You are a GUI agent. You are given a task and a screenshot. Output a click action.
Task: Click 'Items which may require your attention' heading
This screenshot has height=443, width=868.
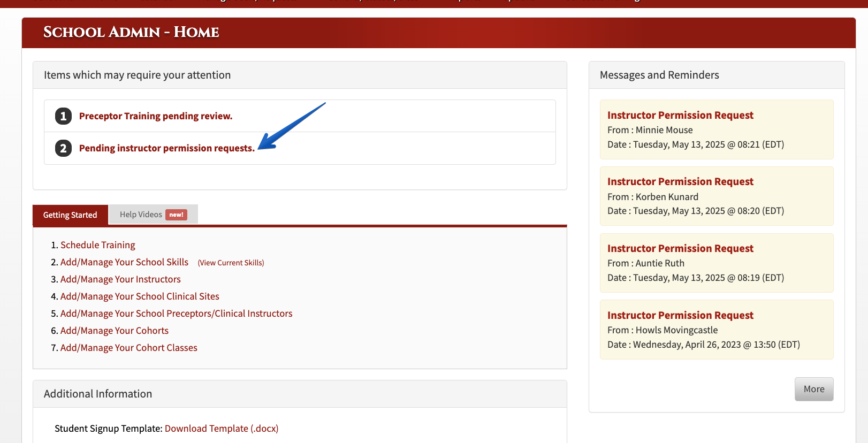[x=137, y=75]
